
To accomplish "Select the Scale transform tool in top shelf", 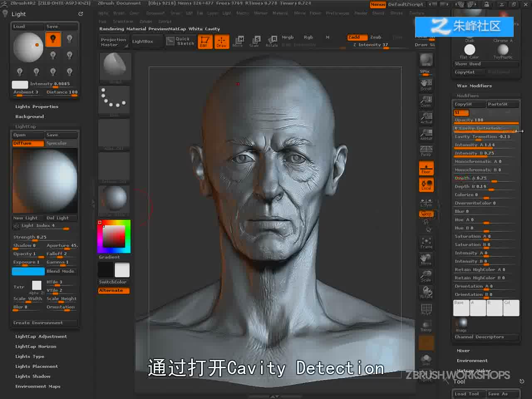I will click(255, 41).
